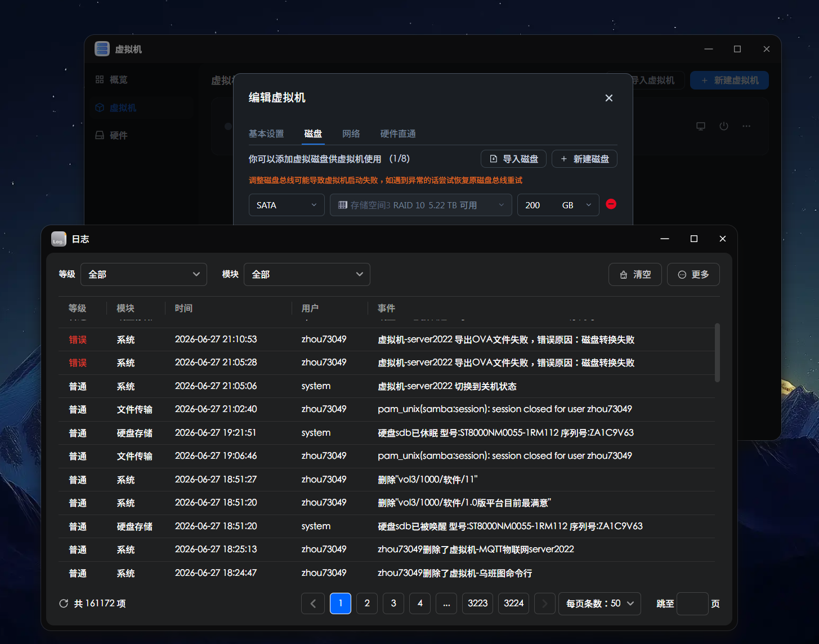Go to log page 3224
The height and width of the screenshot is (644, 819).
click(514, 603)
